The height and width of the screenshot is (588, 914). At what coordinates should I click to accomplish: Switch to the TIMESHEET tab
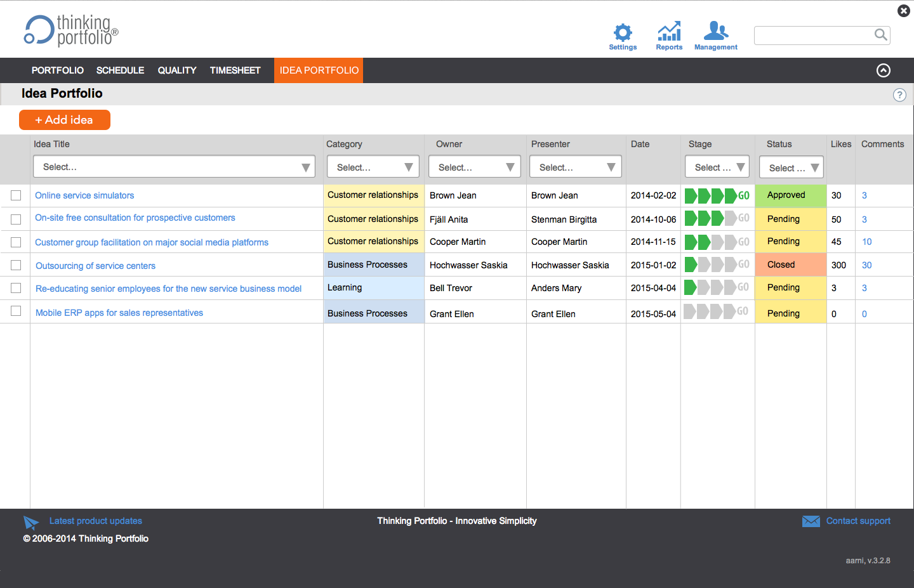coord(235,70)
